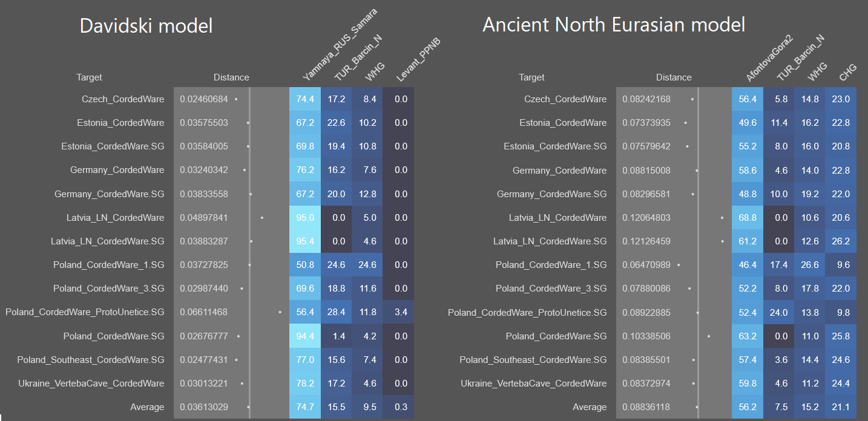Select distance value 0.06470989

[x=646, y=265]
